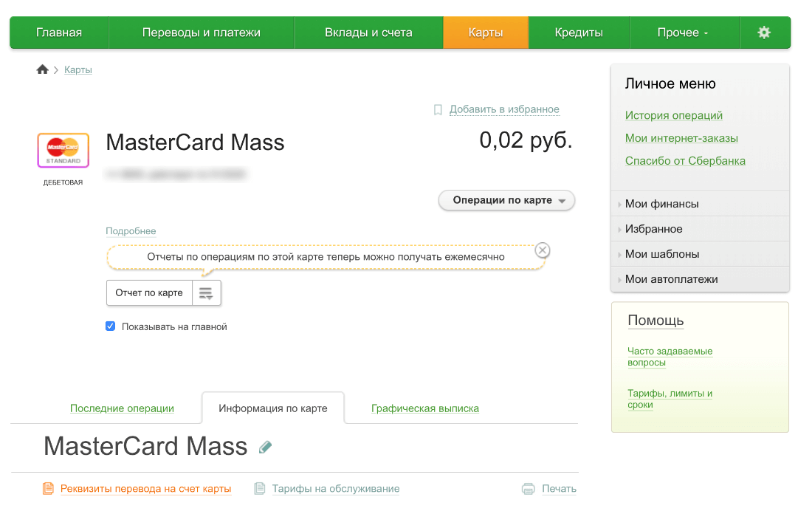The width and height of the screenshot is (812, 514).
Task: Select Информация по карте tab
Action: [x=273, y=408]
